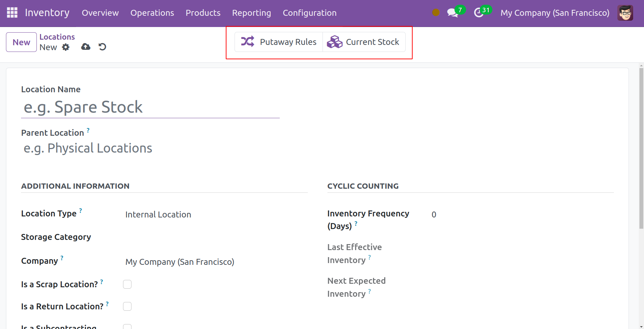Image resolution: width=644 pixels, height=329 pixels.
Task: Click the user avatar profile picture
Action: click(625, 13)
